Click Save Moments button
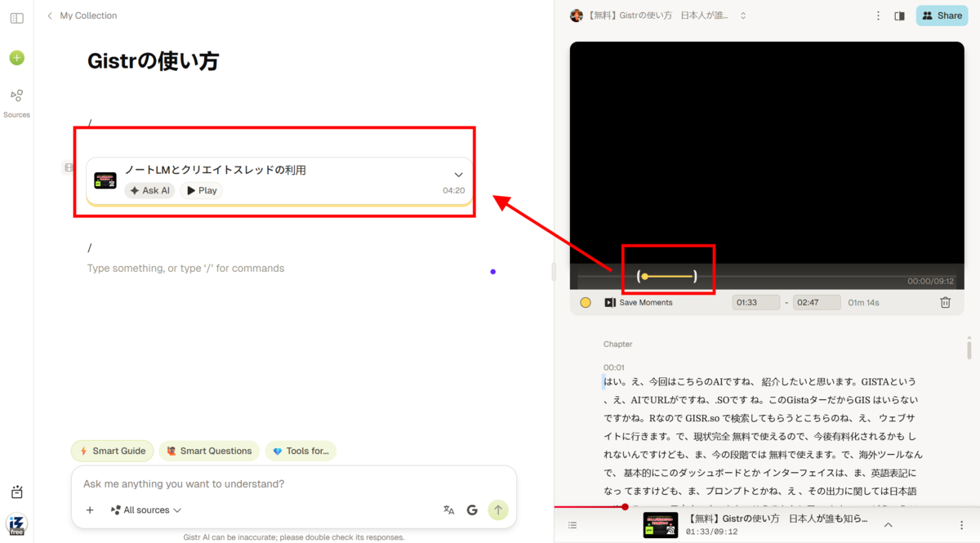 point(639,302)
